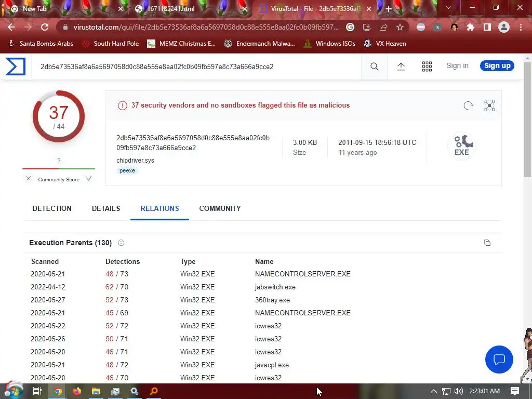This screenshot has width=532, height=399.
Task: Click the volume speaker tray icon
Action: [x=458, y=391]
